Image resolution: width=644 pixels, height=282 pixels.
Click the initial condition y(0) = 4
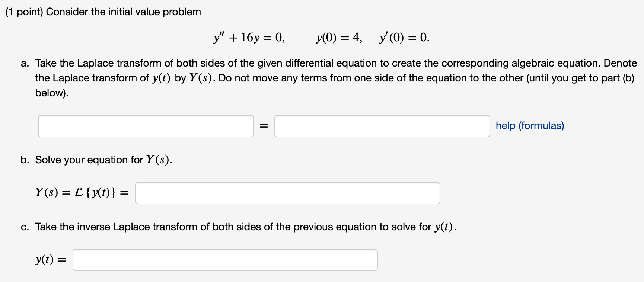click(x=338, y=37)
